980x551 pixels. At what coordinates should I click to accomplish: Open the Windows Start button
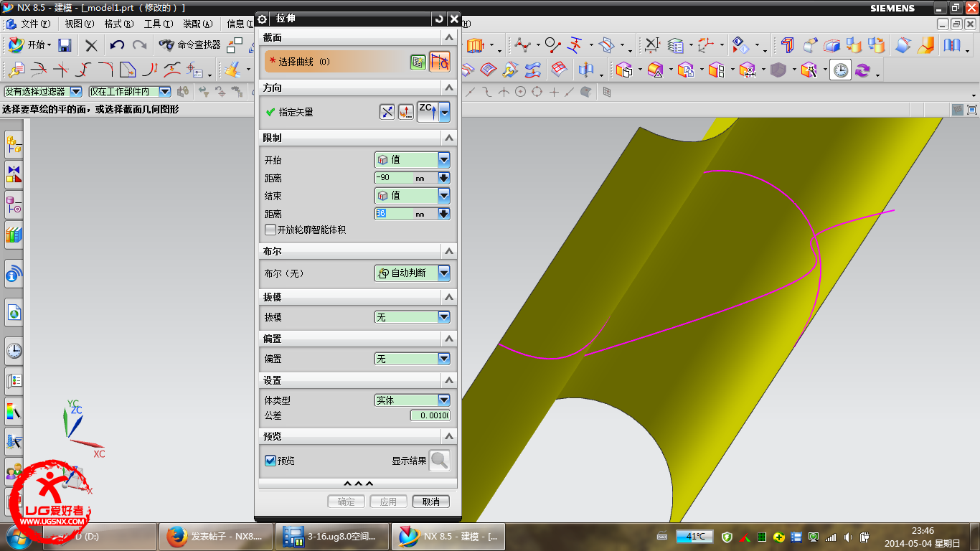(x=19, y=537)
